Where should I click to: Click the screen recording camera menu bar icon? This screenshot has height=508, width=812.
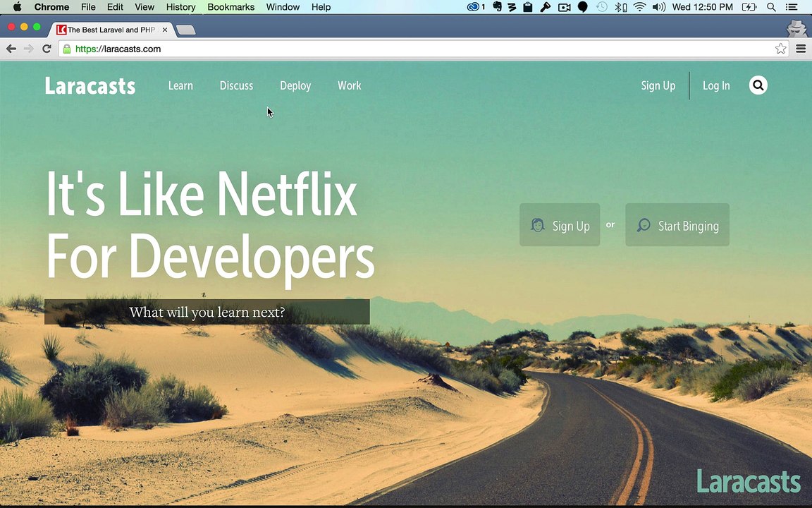pos(564,7)
